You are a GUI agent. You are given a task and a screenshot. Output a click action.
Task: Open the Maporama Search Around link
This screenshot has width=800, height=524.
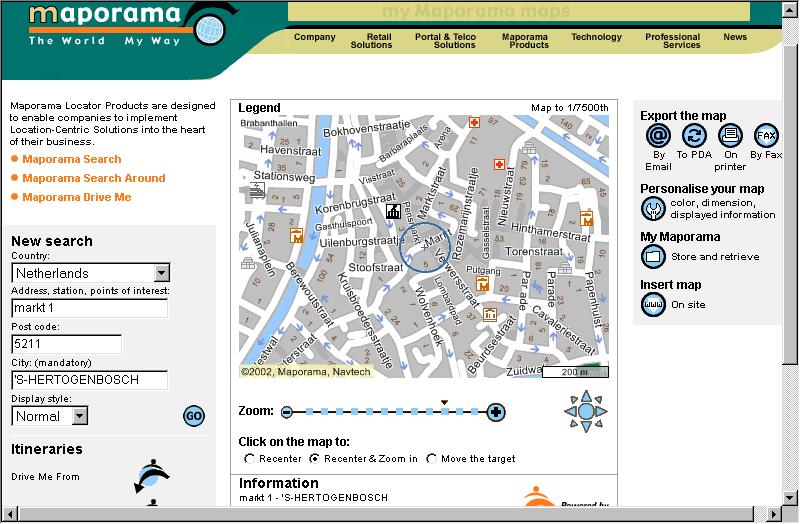(x=94, y=178)
